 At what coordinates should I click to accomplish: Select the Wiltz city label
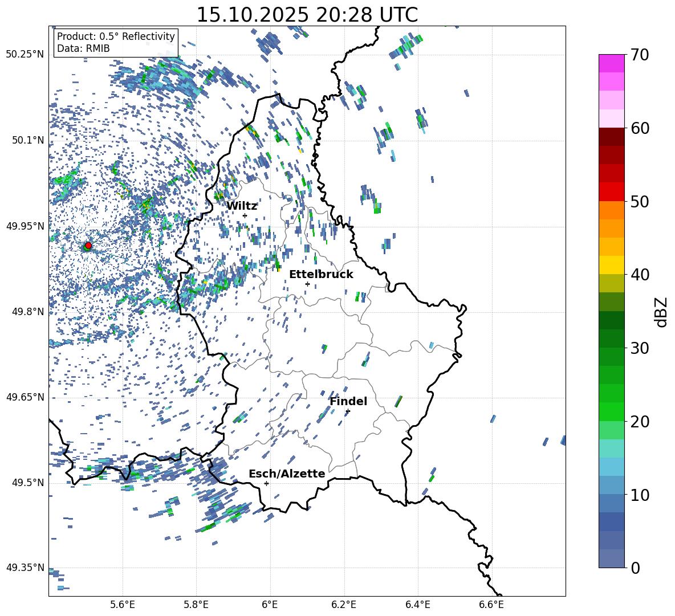[x=242, y=206]
